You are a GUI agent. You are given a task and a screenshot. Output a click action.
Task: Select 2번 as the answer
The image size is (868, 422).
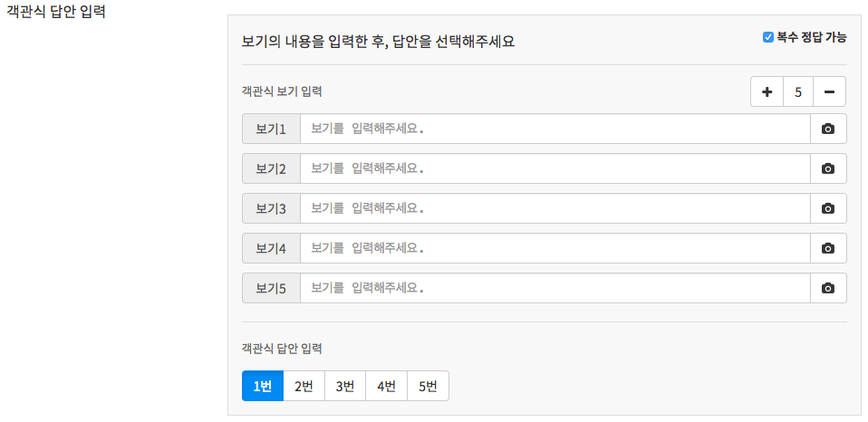pos(304,386)
